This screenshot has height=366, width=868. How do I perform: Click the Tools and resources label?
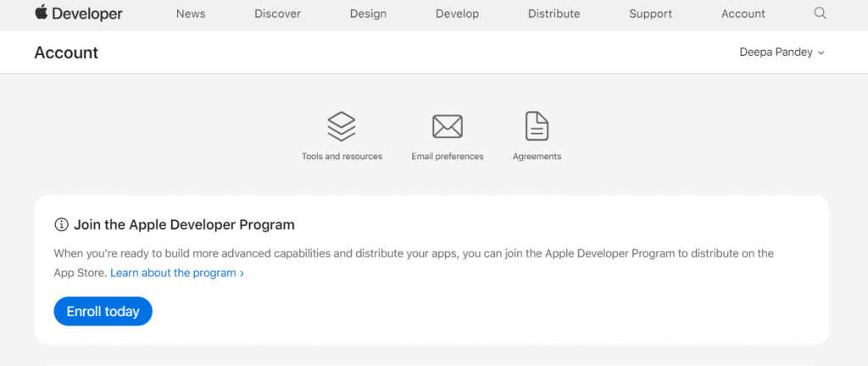[342, 157]
